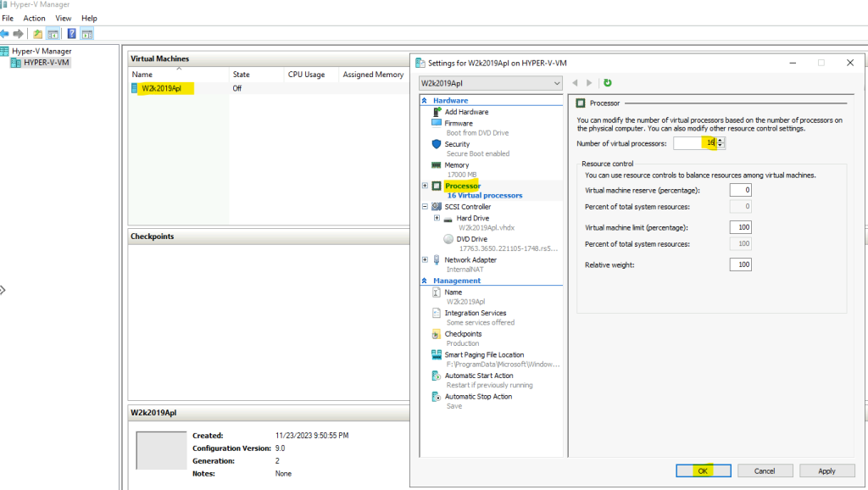Select the Automatic Start Action icon
Viewport: 868px width, 490px height.
click(x=437, y=376)
